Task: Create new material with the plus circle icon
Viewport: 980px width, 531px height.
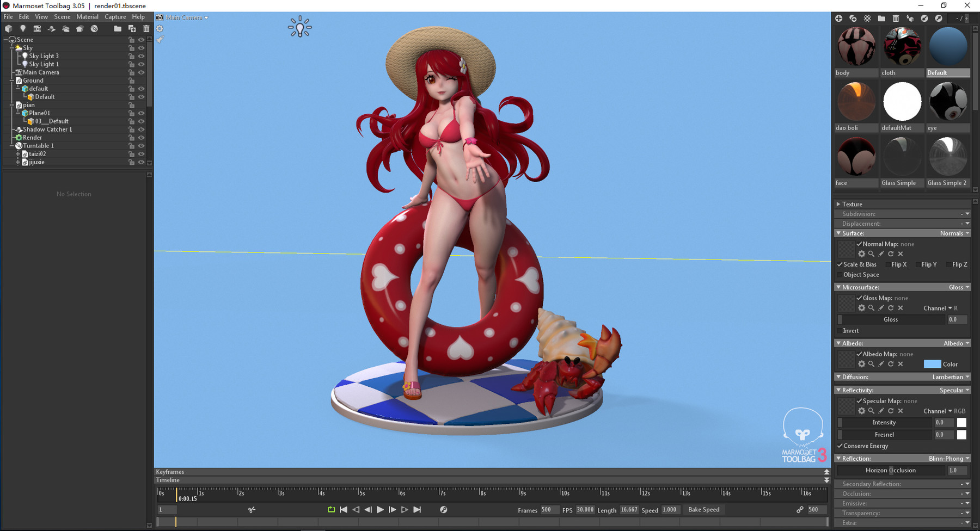Action: click(x=839, y=18)
